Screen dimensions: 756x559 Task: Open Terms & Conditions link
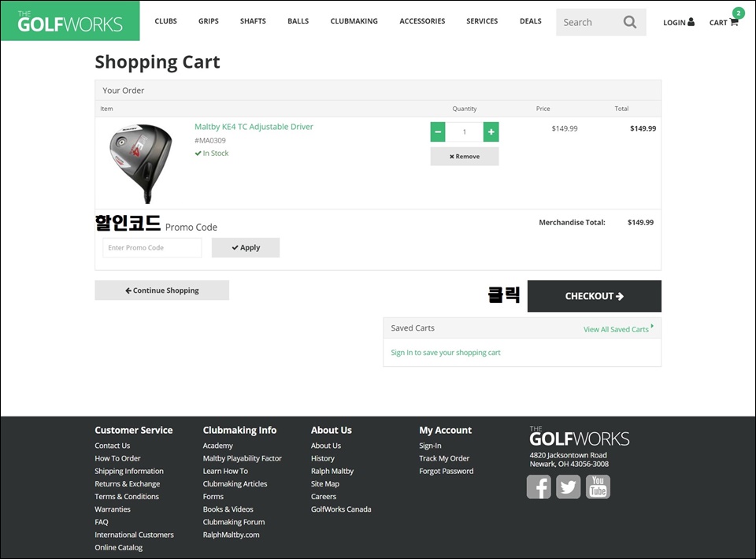click(x=127, y=496)
